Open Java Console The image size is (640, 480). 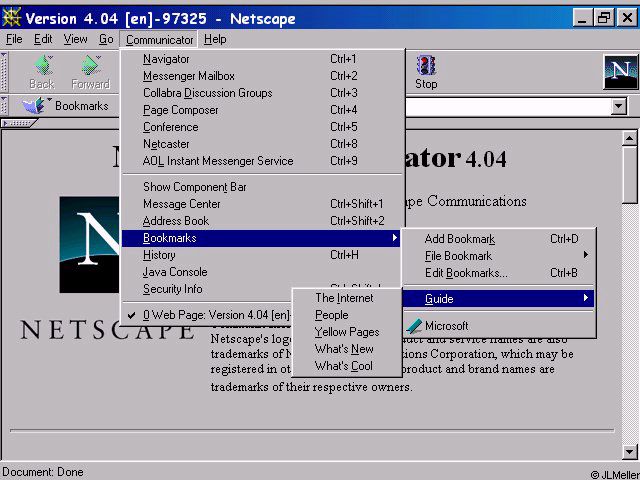click(x=261, y=272)
